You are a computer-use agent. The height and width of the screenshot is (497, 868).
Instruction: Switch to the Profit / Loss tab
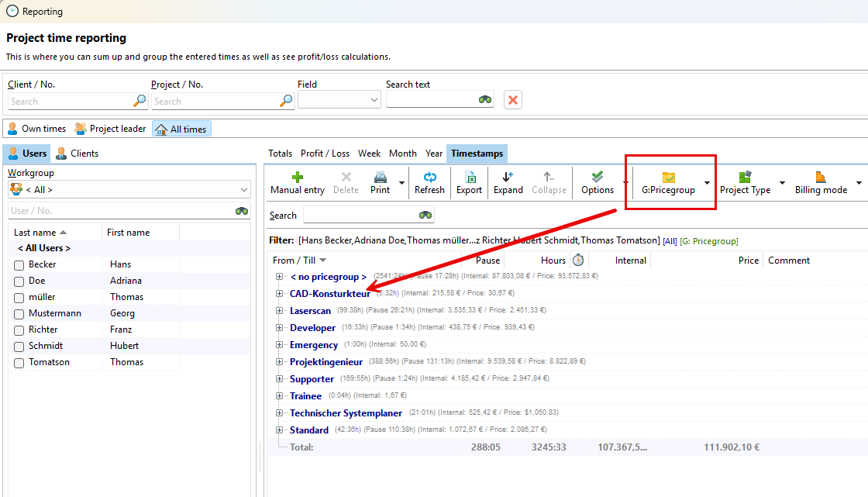pyautogui.click(x=325, y=154)
